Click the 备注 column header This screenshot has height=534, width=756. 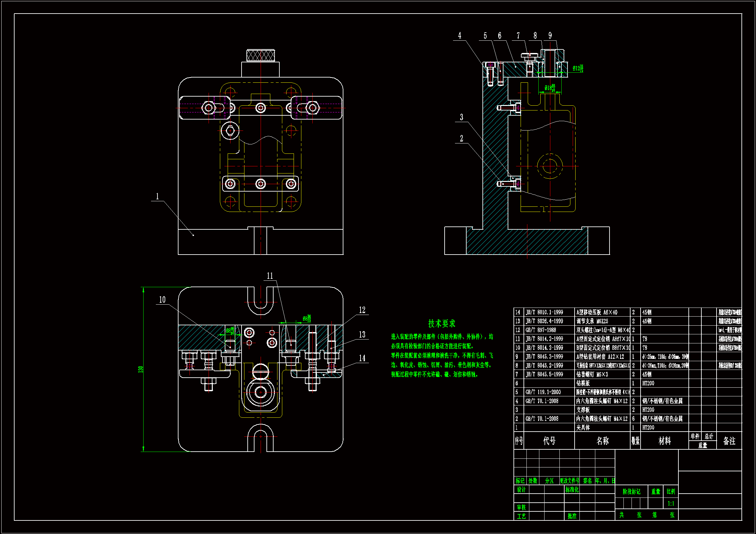(x=729, y=441)
